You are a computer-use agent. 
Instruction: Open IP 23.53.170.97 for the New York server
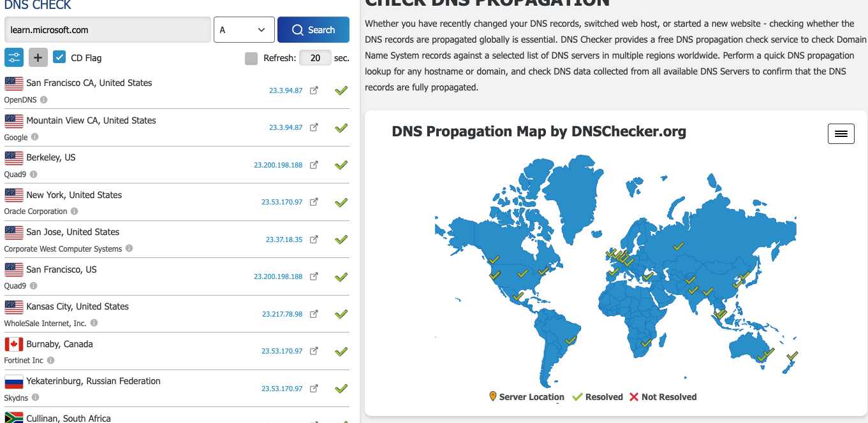pos(281,202)
